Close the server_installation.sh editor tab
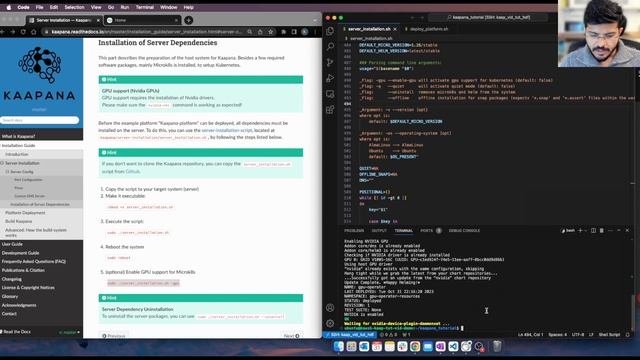This screenshot has width=640, height=360. [x=395, y=29]
